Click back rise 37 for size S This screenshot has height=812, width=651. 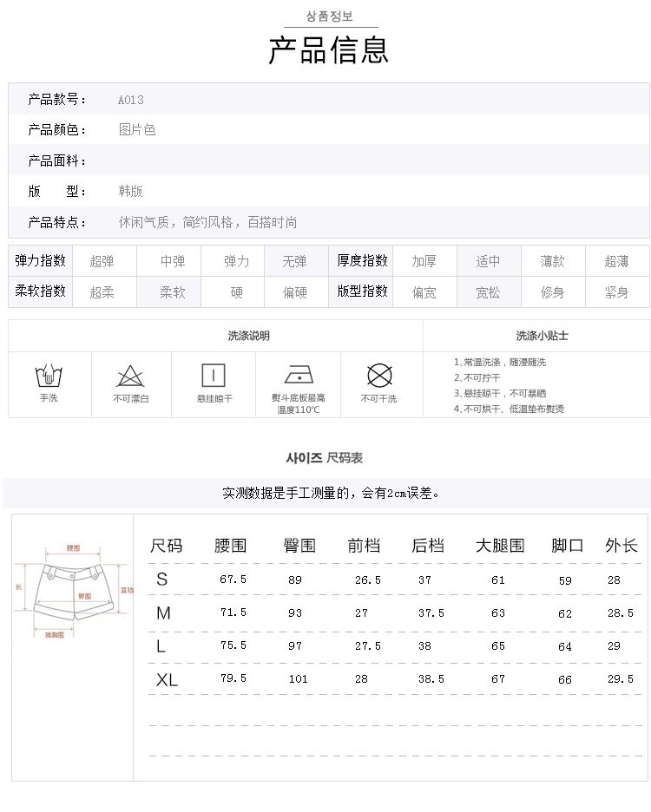click(424, 580)
